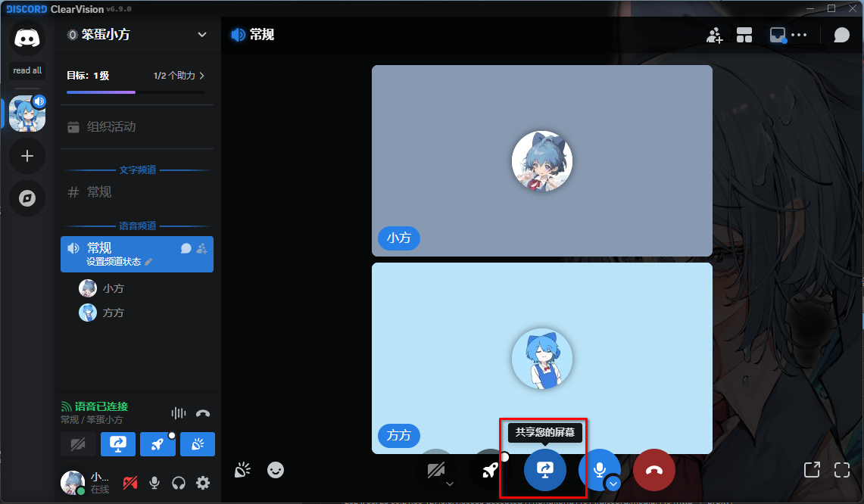Open the soundboard icon in the call bar
This screenshot has height=504, width=864.
[242, 470]
